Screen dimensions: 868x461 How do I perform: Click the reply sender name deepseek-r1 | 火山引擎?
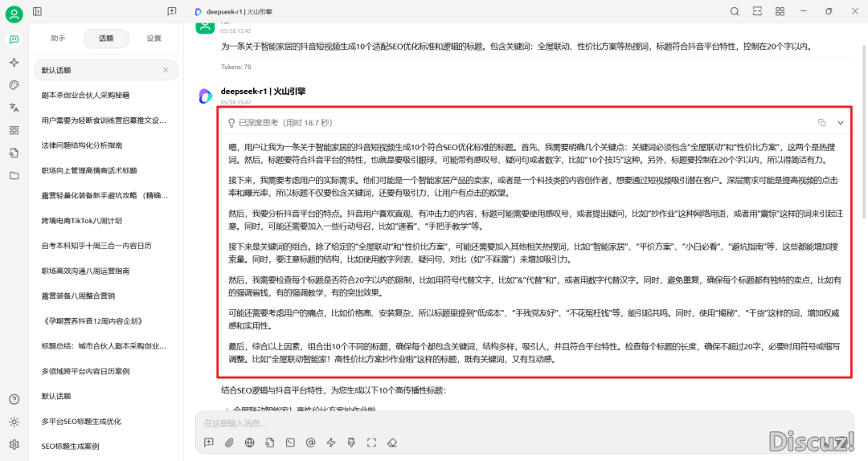click(263, 92)
